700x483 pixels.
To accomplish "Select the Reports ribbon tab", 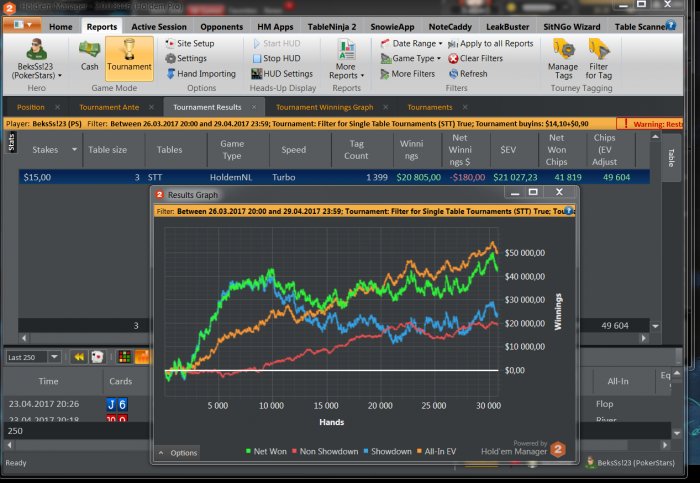I will [102, 27].
